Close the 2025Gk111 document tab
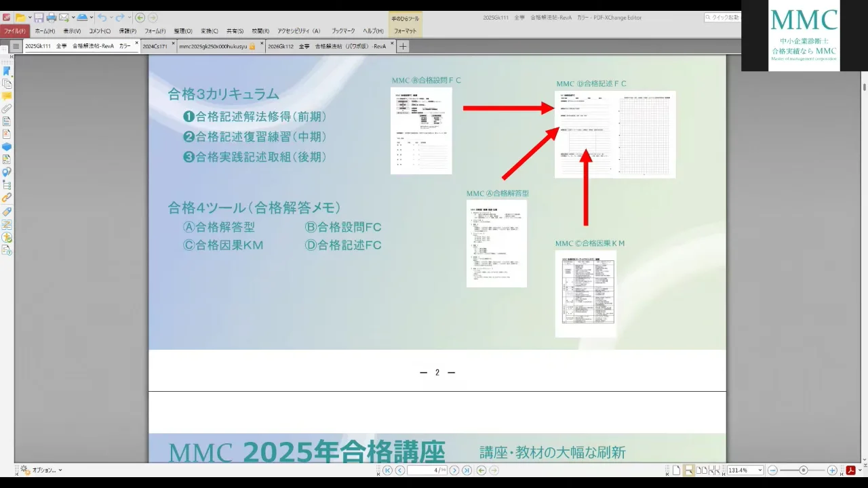Viewport: 868px width, 488px height. tap(136, 43)
